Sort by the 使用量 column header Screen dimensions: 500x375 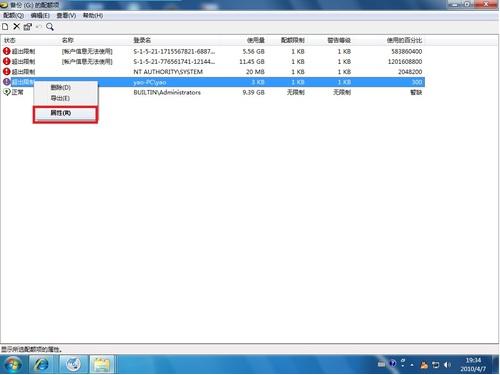tap(256, 40)
